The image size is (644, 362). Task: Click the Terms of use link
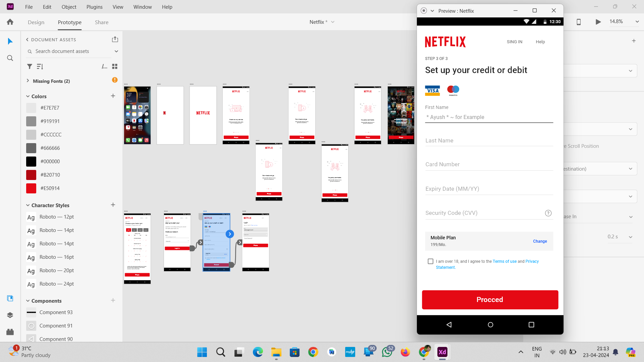tap(504, 261)
